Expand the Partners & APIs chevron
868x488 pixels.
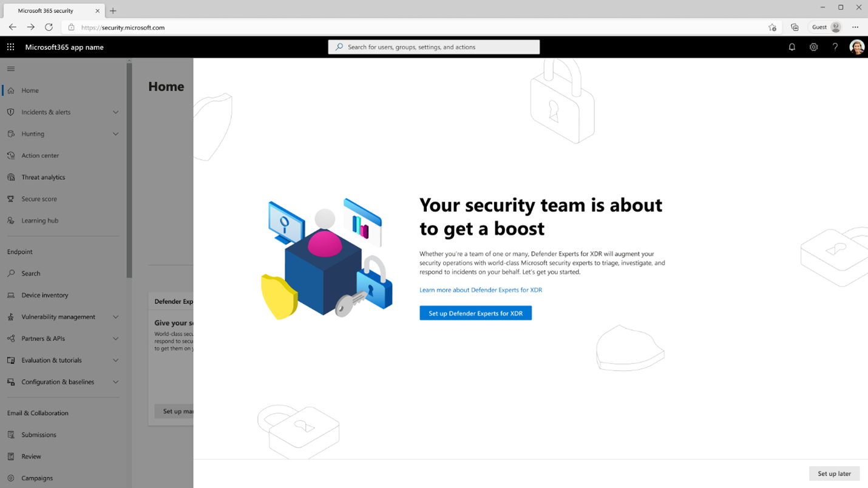[x=115, y=339]
